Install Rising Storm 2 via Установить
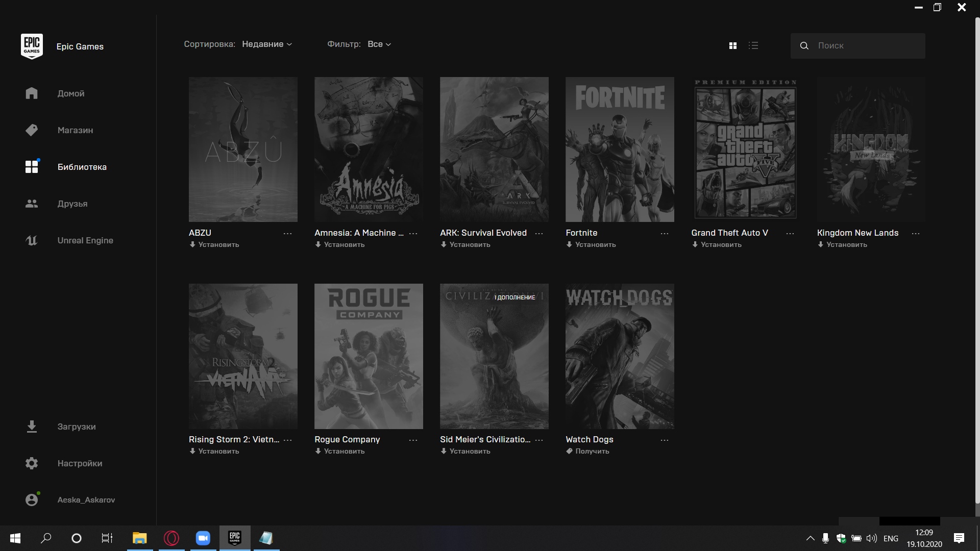980x551 pixels. (214, 452)
